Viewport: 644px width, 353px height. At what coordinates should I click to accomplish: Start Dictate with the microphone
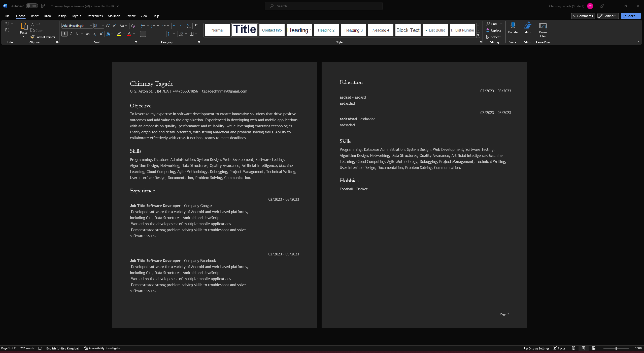click(513, 26)
